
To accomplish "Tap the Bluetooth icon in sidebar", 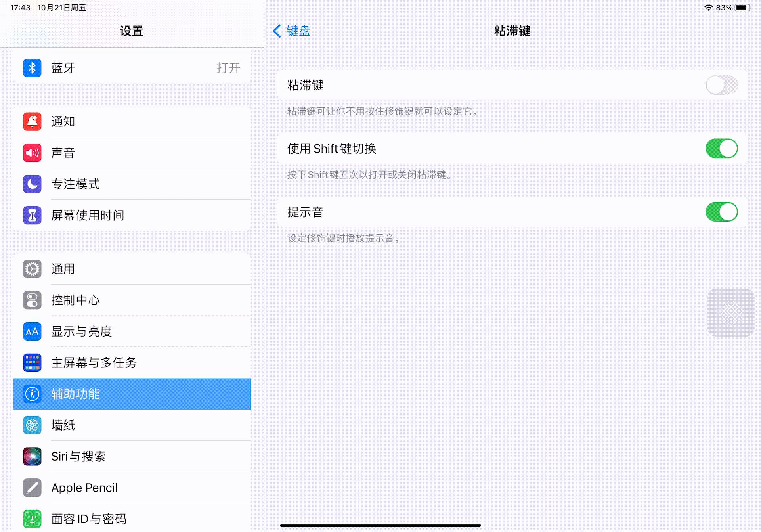I will [x=32, y=68].
